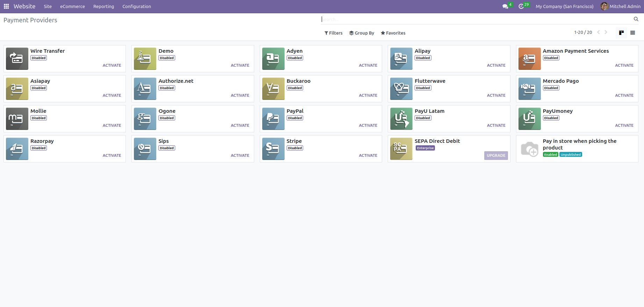Activate the PayPal provider

(368, 125)
